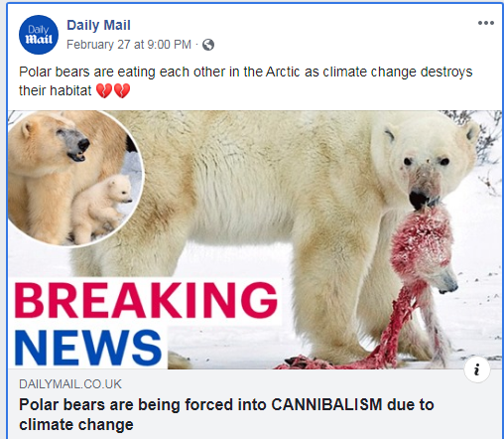
Task: Click the Daily Mail round profile logo
Action: pos(39,35)
